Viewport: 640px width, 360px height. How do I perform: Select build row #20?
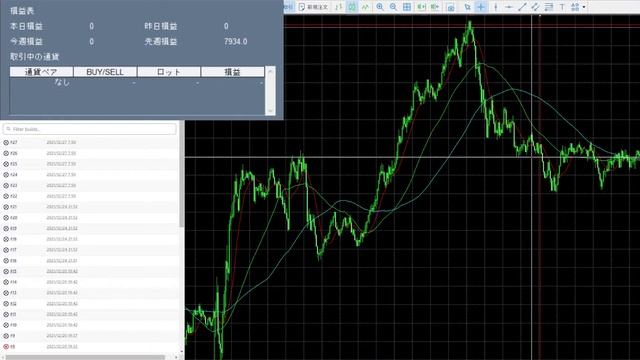pyautogui.click(x=90, y=218)
